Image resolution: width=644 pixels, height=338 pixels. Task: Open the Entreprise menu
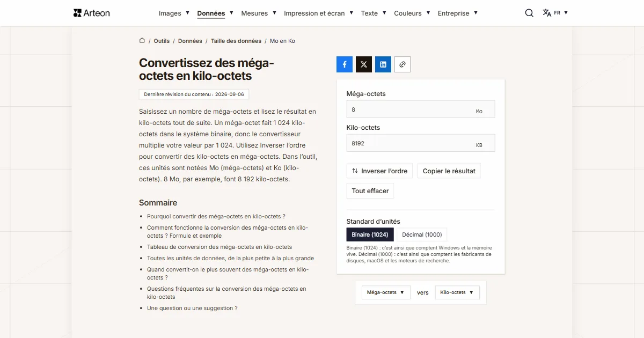coord(458,13)
